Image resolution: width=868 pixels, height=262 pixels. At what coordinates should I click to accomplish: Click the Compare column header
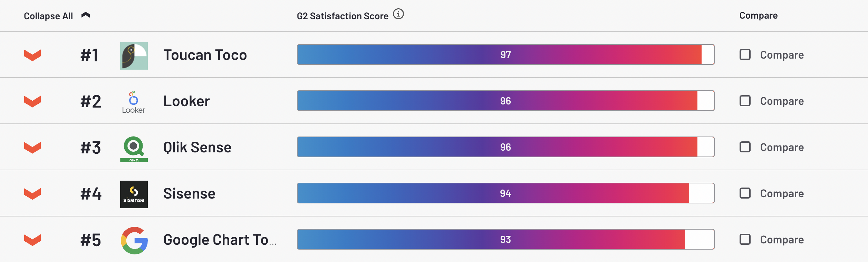point(758,16)
